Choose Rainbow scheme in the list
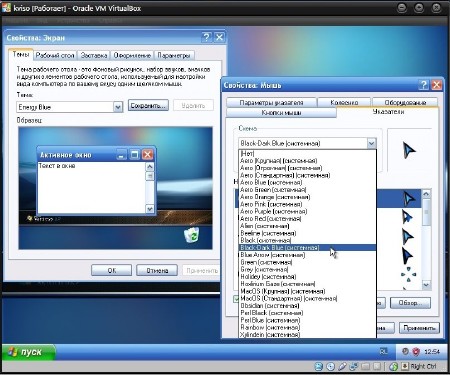The image size is (450, 375). coord(307,327)
